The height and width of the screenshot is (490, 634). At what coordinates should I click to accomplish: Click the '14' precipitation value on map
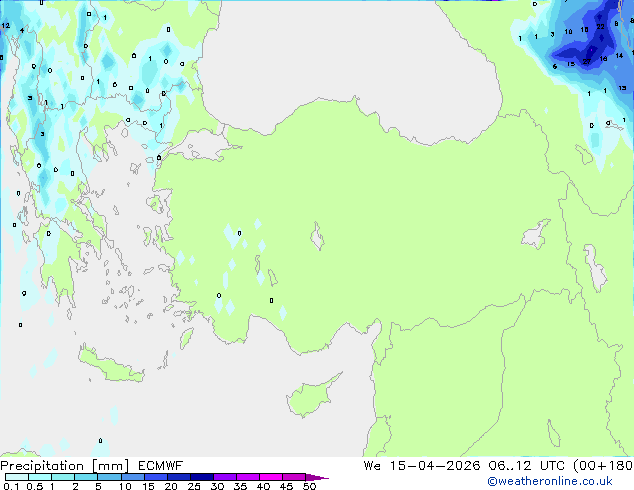pyautogui.click(x=619, y=56)
